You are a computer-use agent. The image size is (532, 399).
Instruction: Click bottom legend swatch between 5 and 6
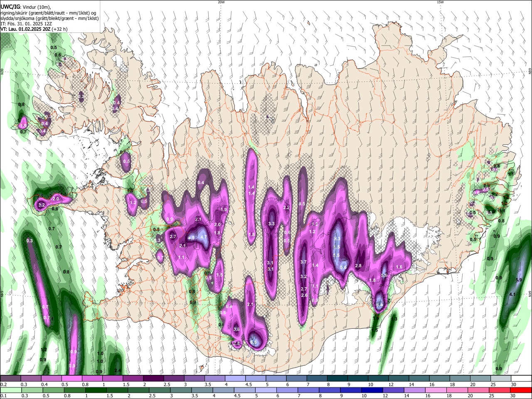266,390
